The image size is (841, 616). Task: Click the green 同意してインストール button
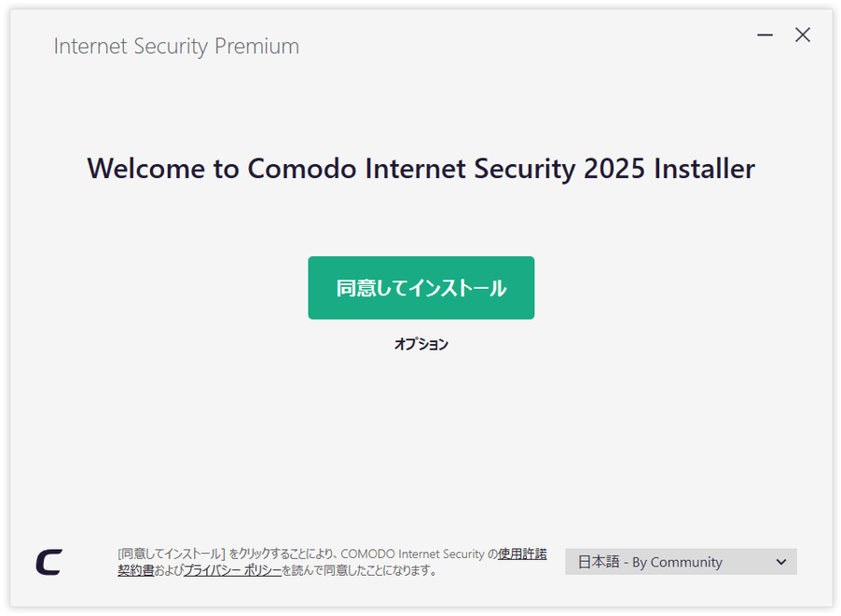coord(421,288)
